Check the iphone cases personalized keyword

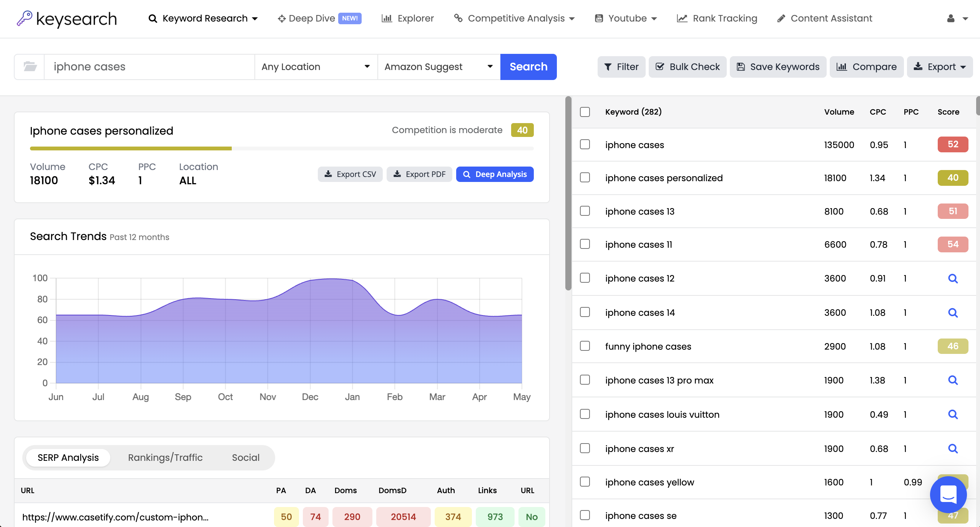click(585, 177)
